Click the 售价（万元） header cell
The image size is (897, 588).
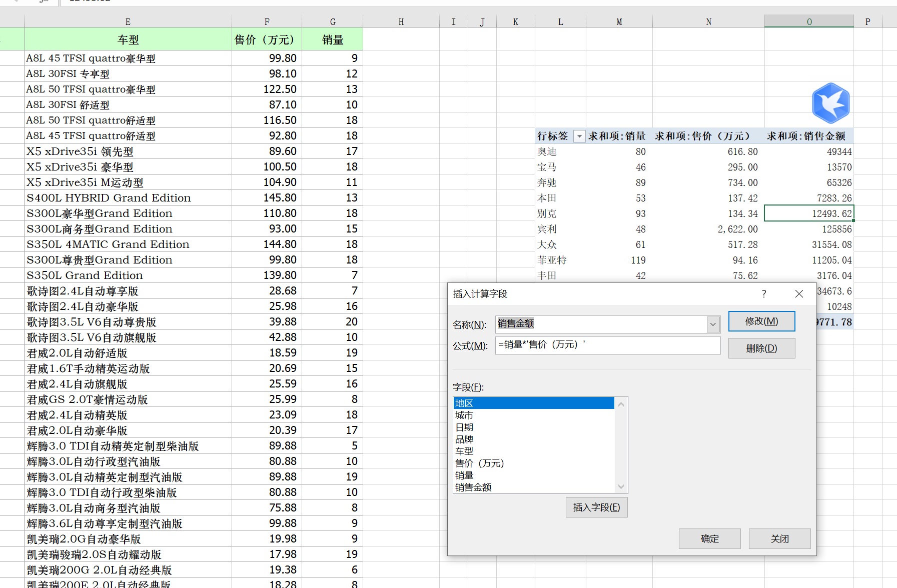tap(267, 39)
